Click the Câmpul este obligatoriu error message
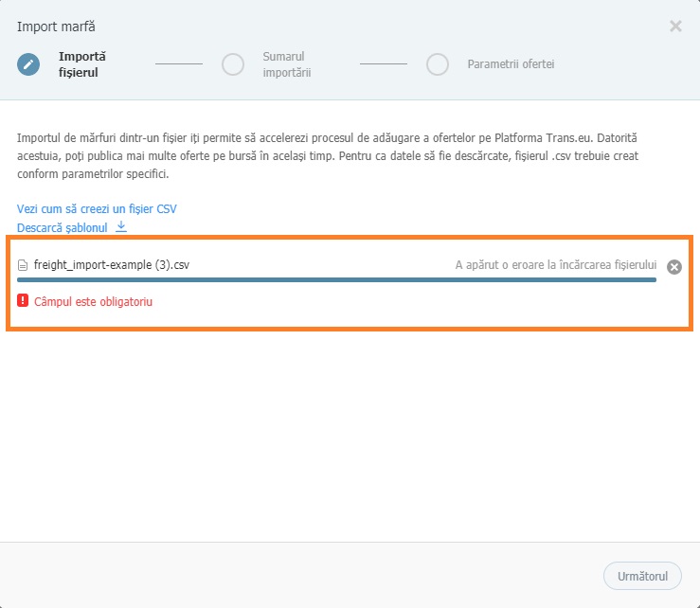 pos(93,301)
